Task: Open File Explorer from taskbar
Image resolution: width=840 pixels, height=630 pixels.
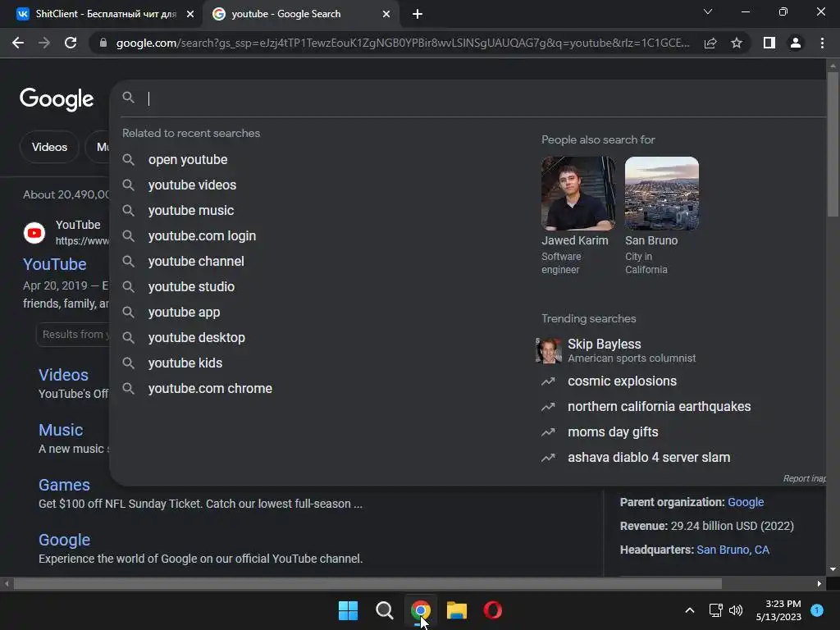Action: (x=457, y=610)
